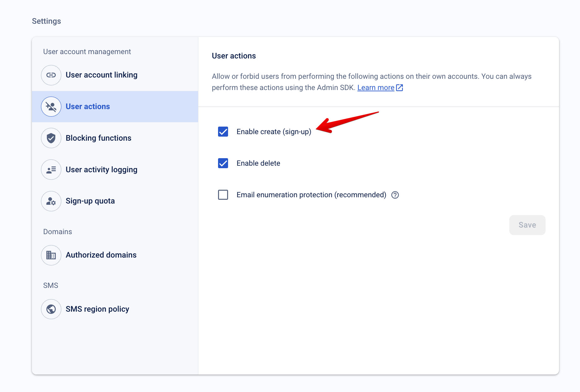
Task: Click the User actions icon
Action: click(x=51, y=107)
